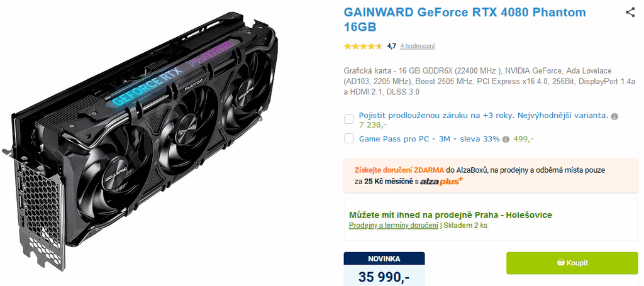Open info icon next to extended warranty offer
This screenshot has height=286, width=644.
[614, 116]
